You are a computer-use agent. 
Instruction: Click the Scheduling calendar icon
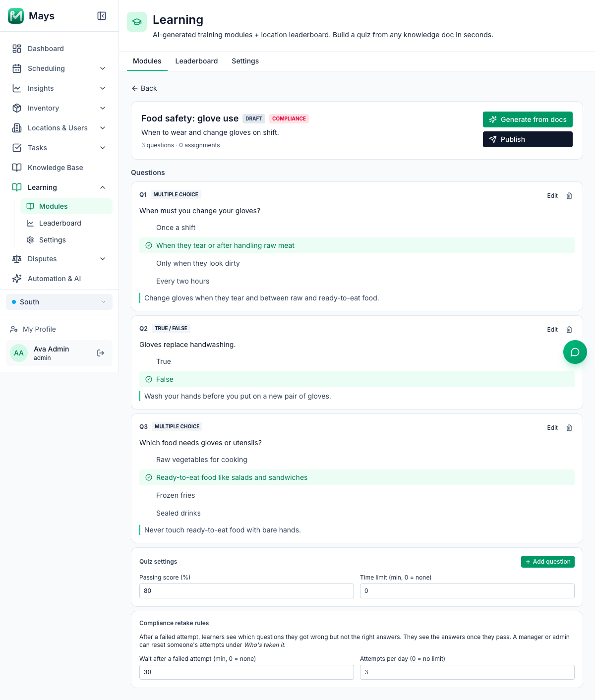click(17, 68)
